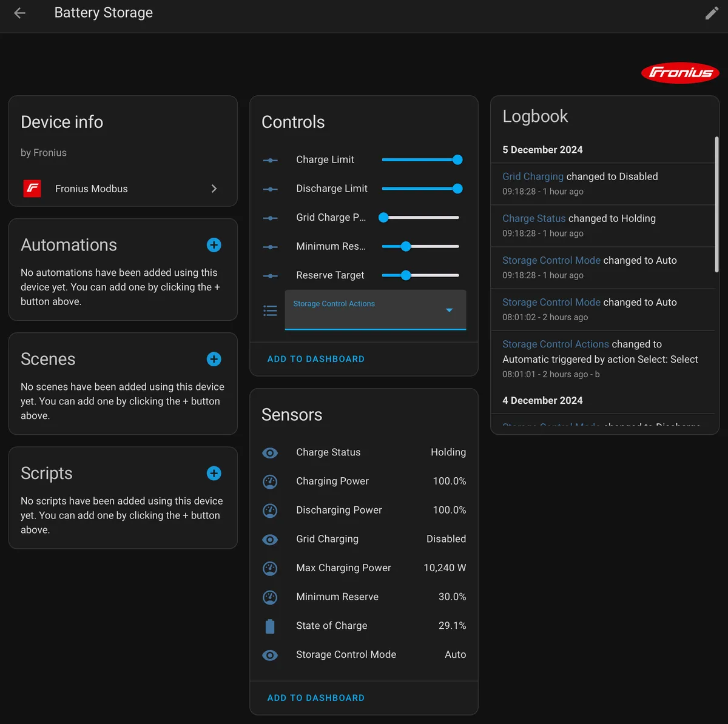Click the Charge Status value Holding
Screen dimensions: 728x724
tap(448, 452)
